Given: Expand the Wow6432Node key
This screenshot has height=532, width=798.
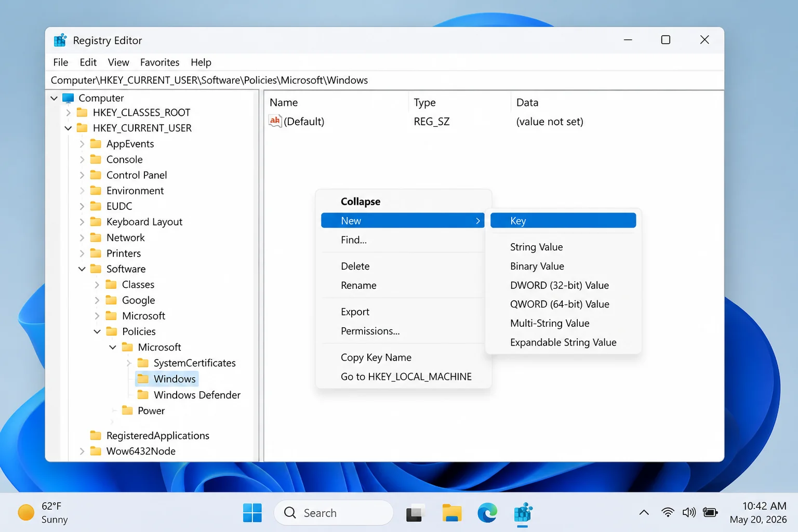Looking at the screenshot, I should tap(82, 451).
